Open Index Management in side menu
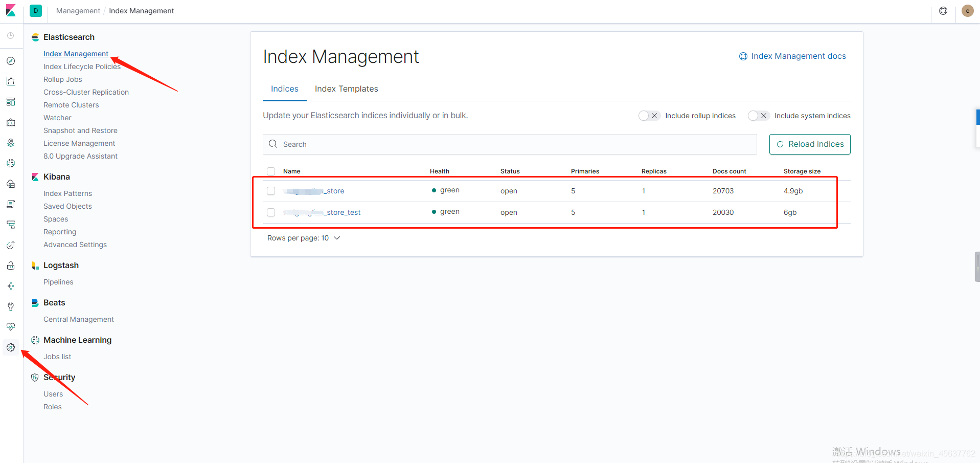This screenshot has height=463, width=980. click(x=76, y=54)
